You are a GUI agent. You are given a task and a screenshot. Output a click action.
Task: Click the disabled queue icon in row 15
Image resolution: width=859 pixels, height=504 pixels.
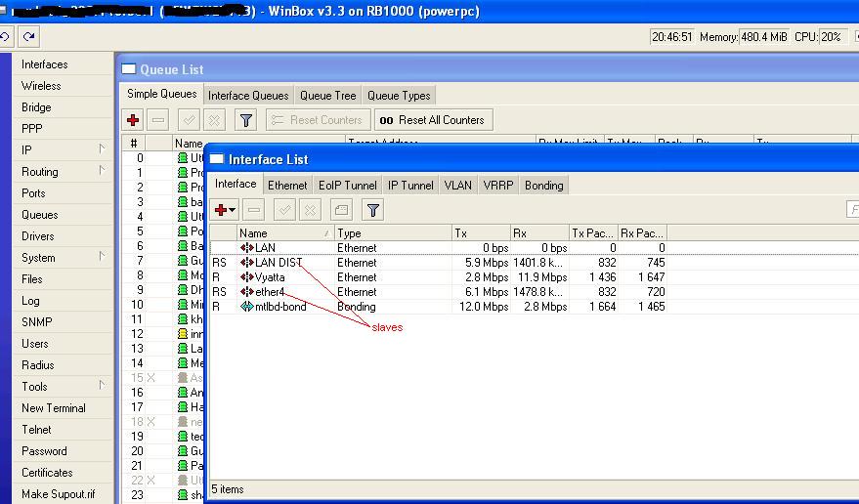(x=183, y=377)
